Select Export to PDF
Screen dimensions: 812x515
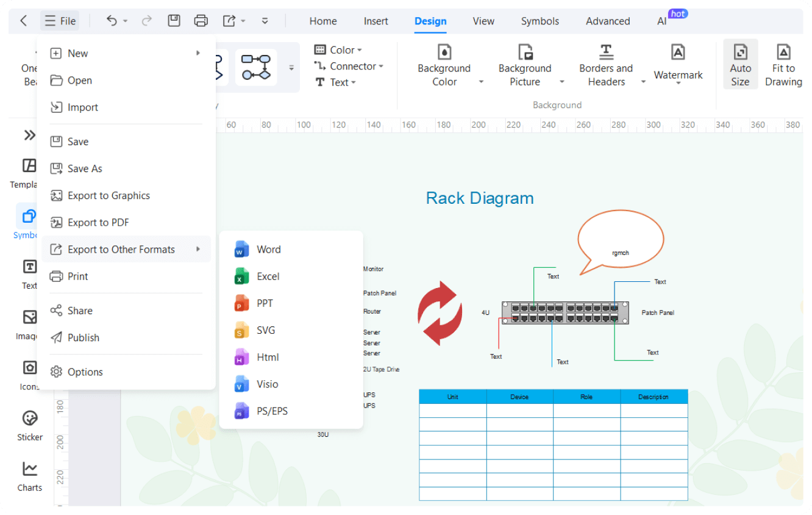coord(126,222)
